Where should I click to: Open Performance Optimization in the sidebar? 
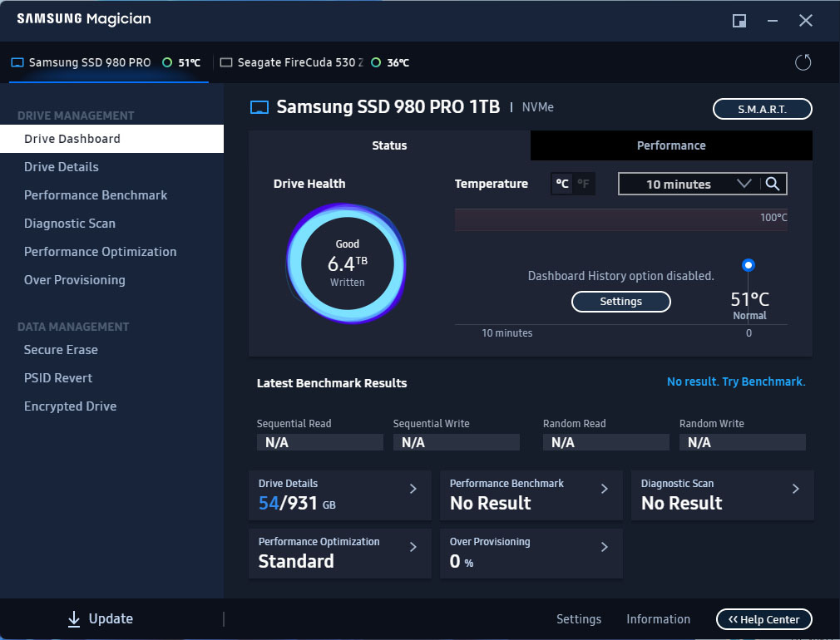coord(112,252)
